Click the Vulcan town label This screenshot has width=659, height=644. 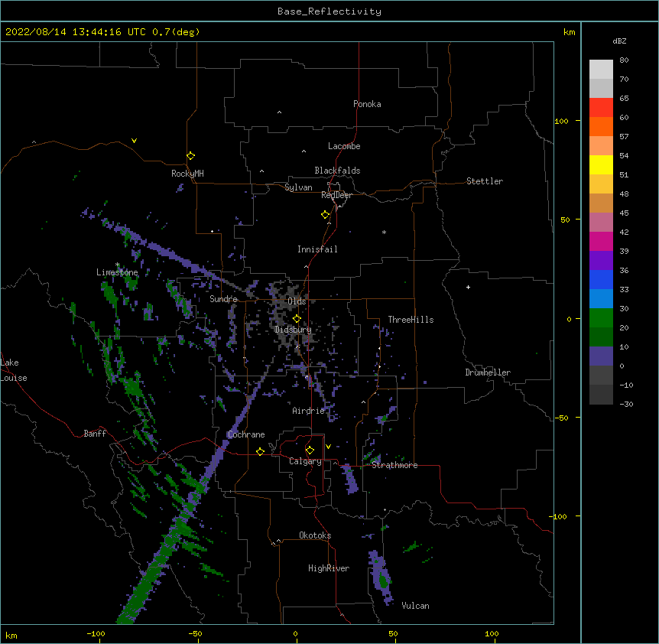[415, 606]
